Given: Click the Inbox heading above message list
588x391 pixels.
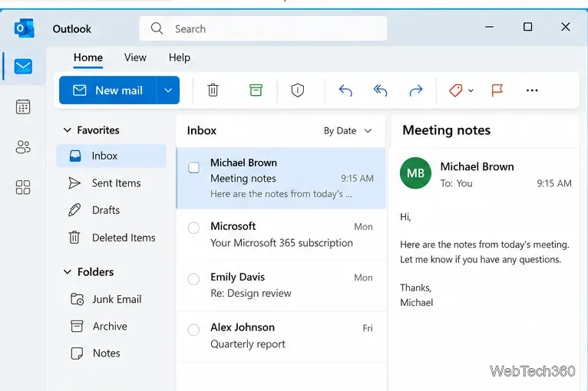Looking at the screenshot, I should click(x=202, y=130).
